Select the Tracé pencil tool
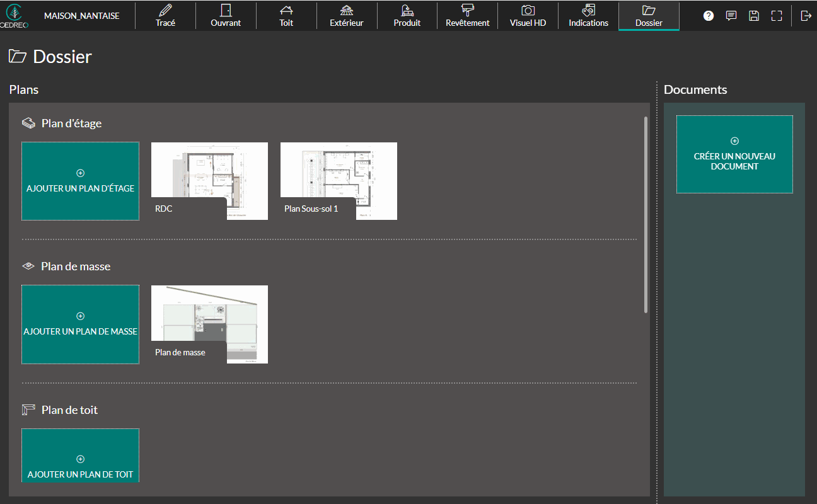This screenshot has height=504, width=817. 165,15
